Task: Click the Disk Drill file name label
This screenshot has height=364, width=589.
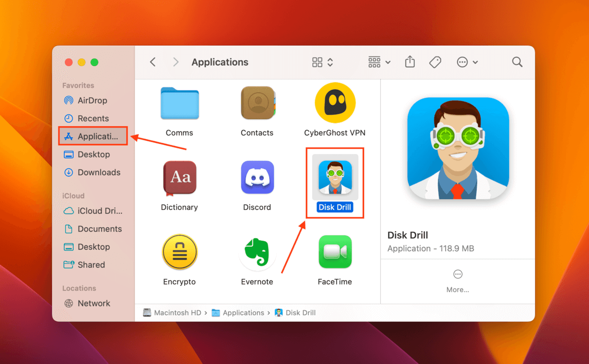Action: click(x=335, y=207)
